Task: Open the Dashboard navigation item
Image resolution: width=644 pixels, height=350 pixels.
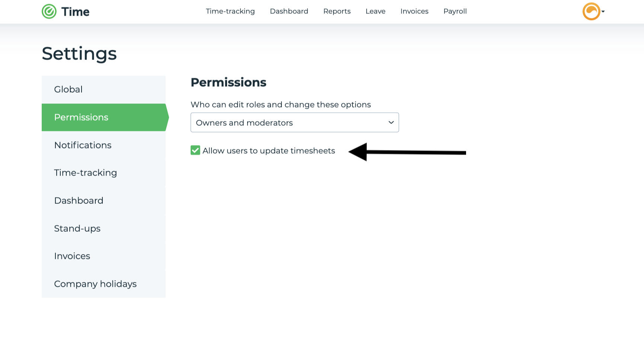Action: (x=289, y=11)
